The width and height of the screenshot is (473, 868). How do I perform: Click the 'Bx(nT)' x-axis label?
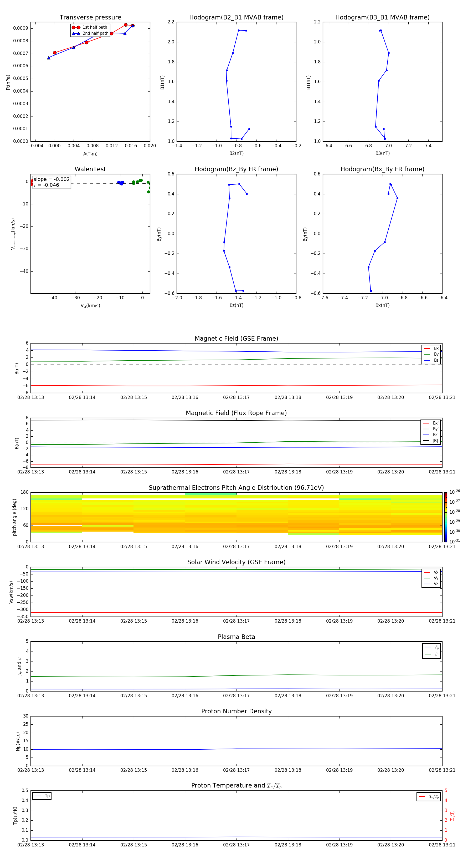[x=382, y=305]
